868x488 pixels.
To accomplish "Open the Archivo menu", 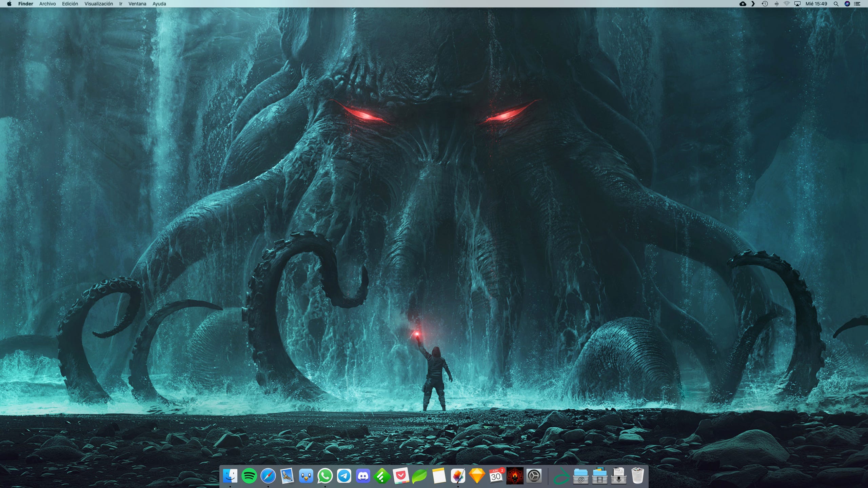I will [47, 4].
